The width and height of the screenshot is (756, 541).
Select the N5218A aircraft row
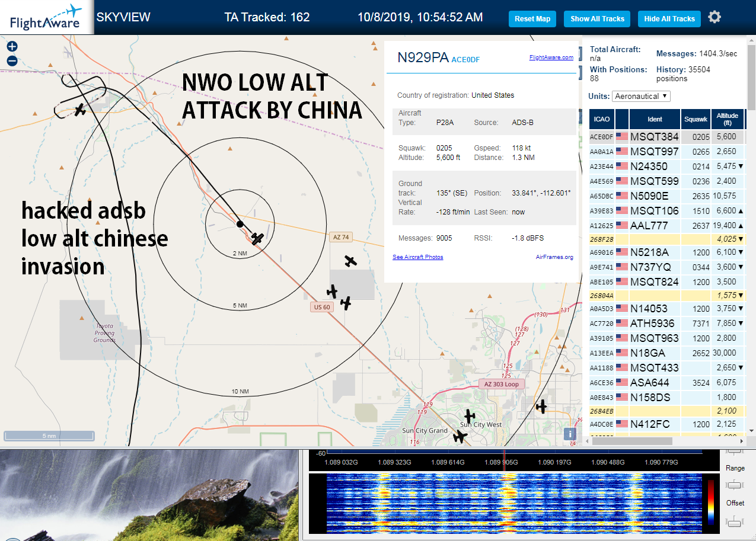coord(666,252)
